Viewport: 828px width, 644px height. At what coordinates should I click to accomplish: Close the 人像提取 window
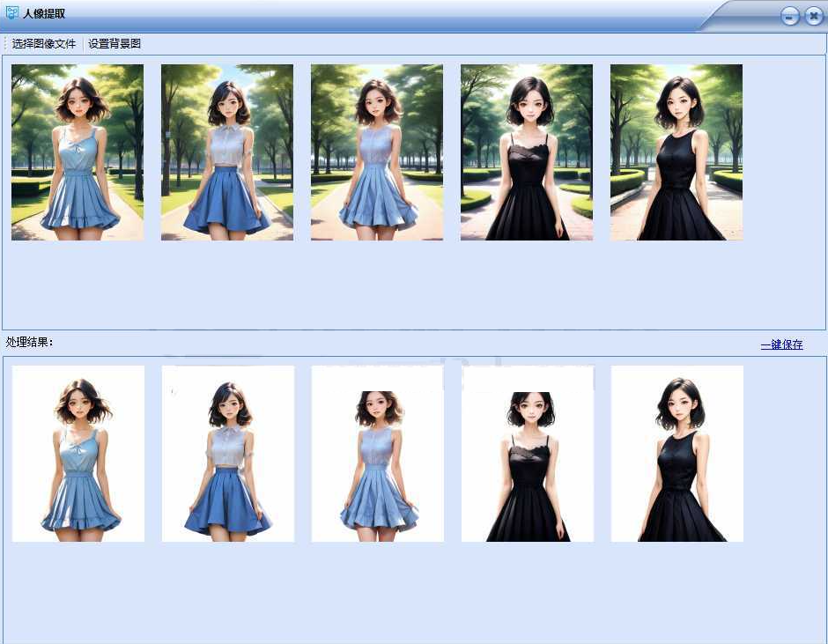(814, 17)
